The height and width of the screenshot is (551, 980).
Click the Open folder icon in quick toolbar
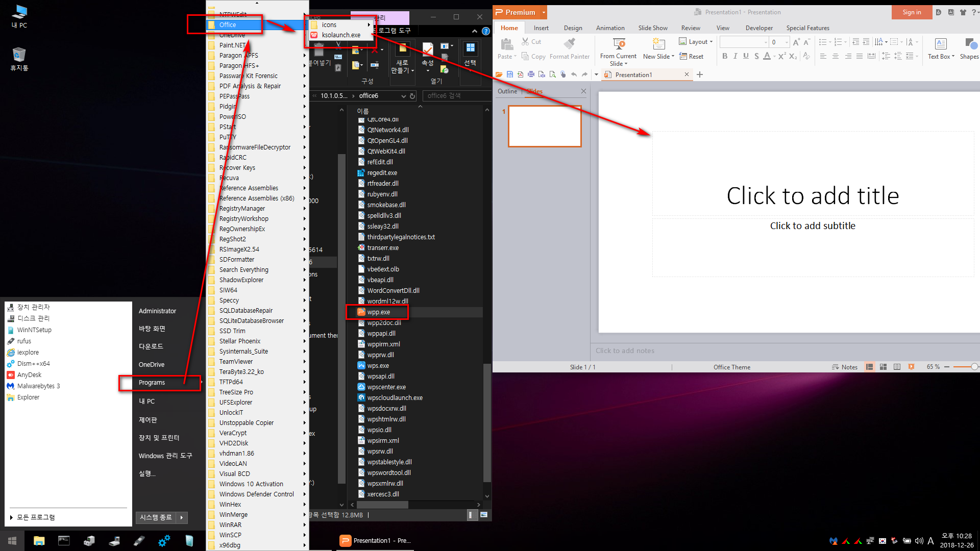coord(499,74)
